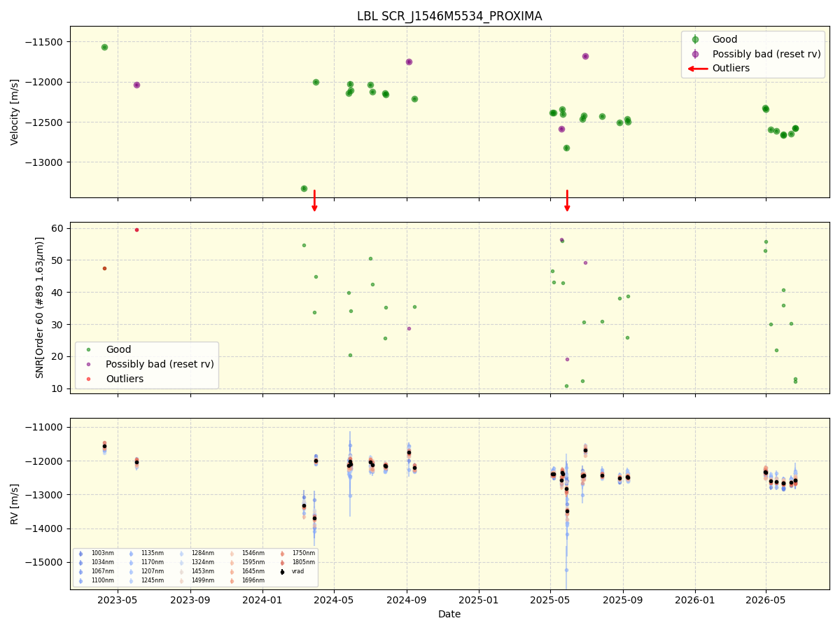Click the 1696nm legend entry
The width and height of the screenshot is (840, 630).
point(253,580)
